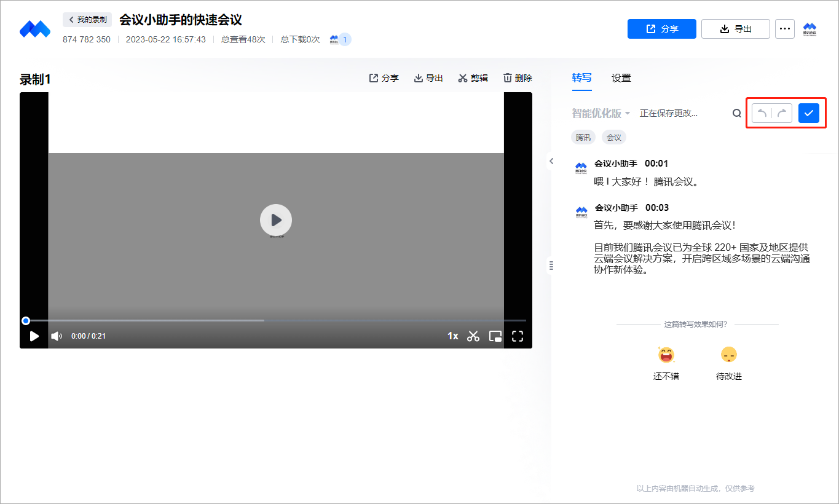Image resolution: width=839 pixels, height=504 pixels.
Task: Click the blue 分享 button in header
Action: pyautogui.click(x=662, y=29)
